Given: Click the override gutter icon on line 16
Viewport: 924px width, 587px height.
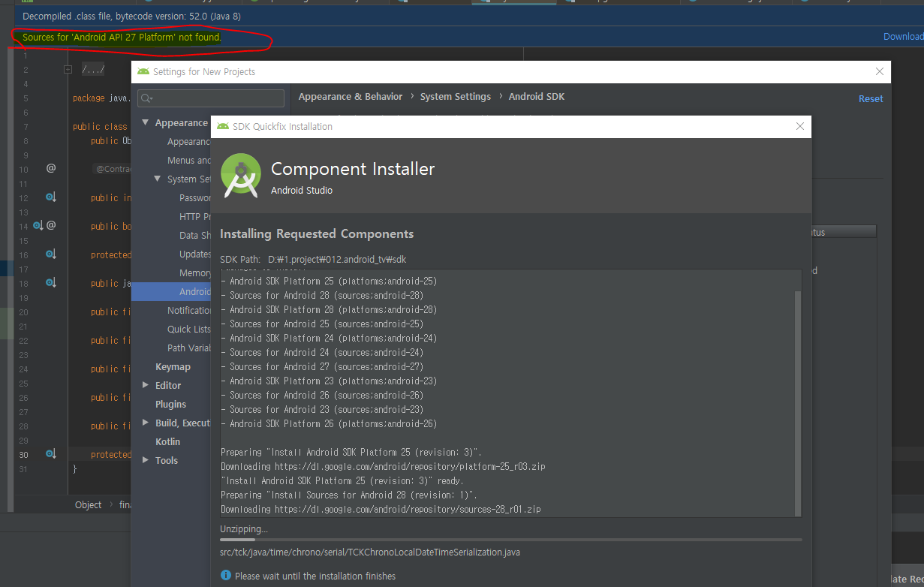Looking at the screenshot, I should [51, 254].
